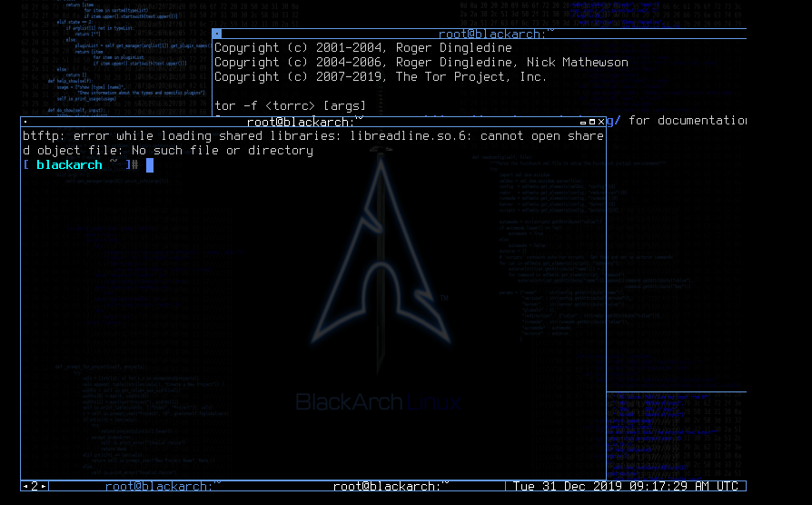The image size is (812, 505).
Task: Click 'for documentation' text in back terminal
Action: [688, 121]
